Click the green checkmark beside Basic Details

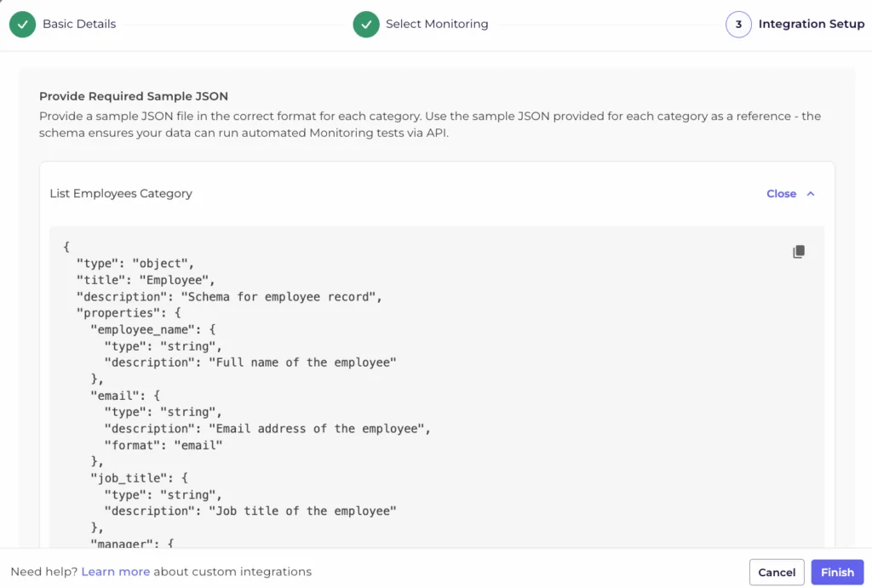tap(23, 25)
